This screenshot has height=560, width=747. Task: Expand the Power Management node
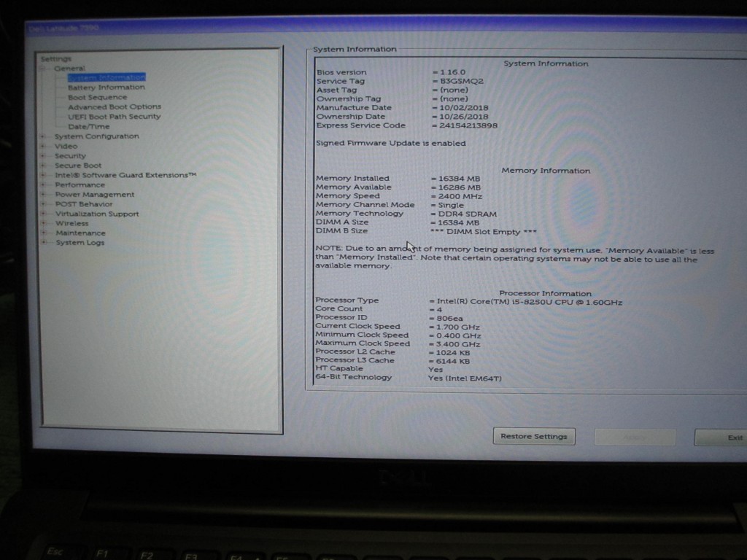43,194
